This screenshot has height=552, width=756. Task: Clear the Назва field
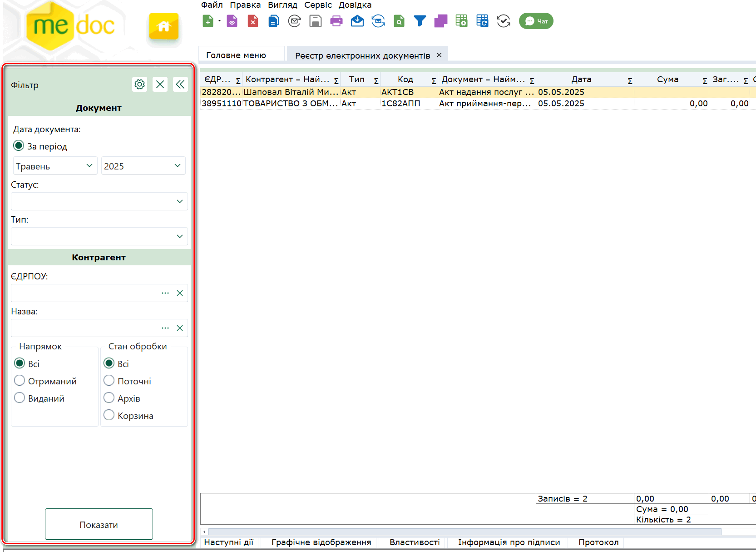[180, 328]
